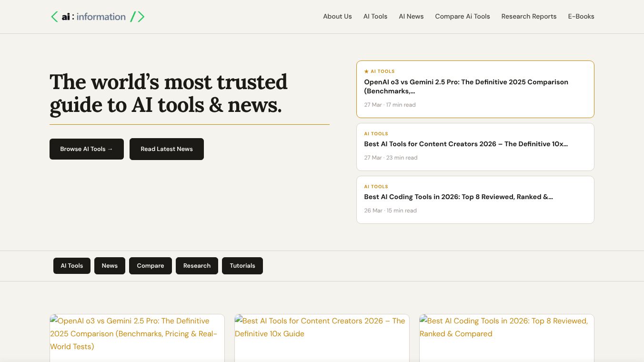
Task: Open Best AI Coding Tools in 2026 card
Action: click(x=475, y=200)
